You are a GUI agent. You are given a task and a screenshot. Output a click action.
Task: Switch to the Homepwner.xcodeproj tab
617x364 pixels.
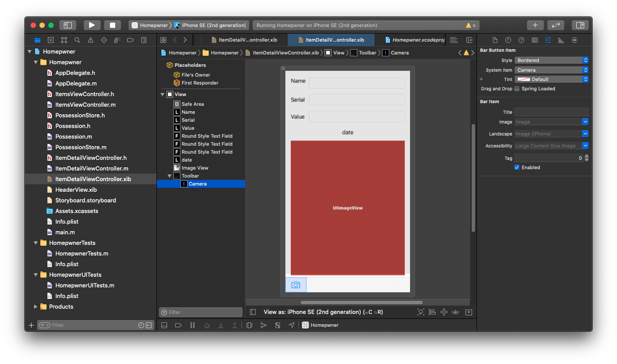click(414, 40)
